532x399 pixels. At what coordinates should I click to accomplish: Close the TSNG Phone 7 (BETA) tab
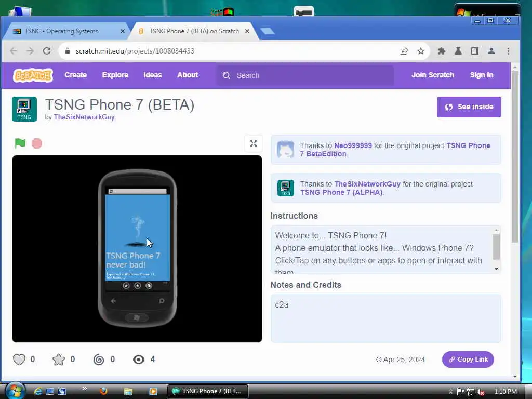coord(247,31)
